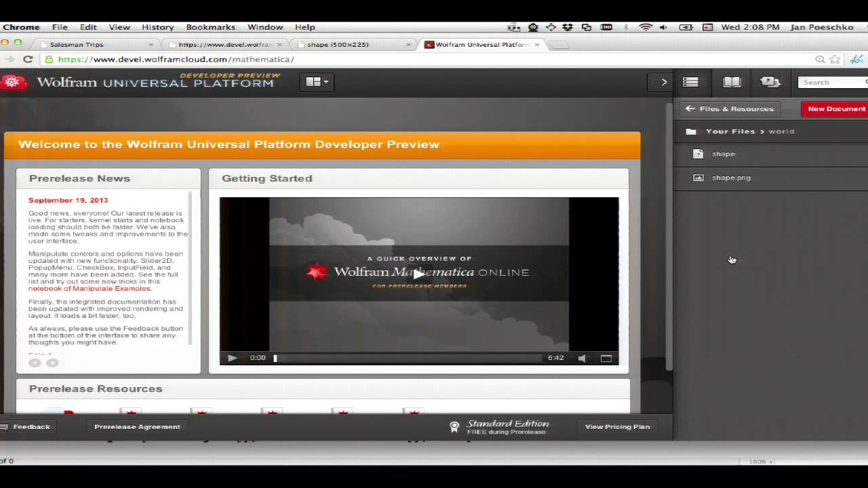Click the Wed 2:08 PM clock

coord(751,27)
